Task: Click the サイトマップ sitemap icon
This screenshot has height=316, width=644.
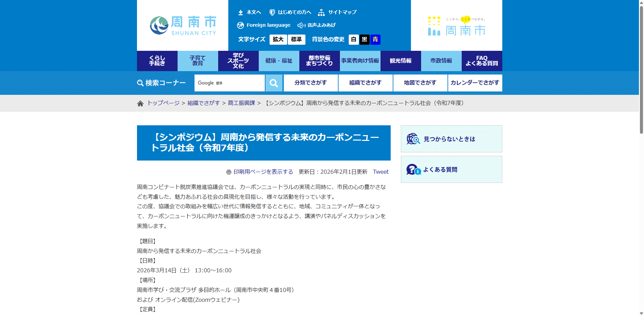Action: click(x=321, y=13)
